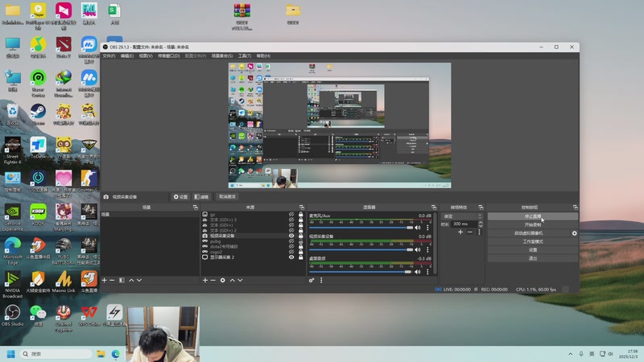
Task: Open the 工具(T) menu
Action: pyautogui.click(x=245, y=56)
